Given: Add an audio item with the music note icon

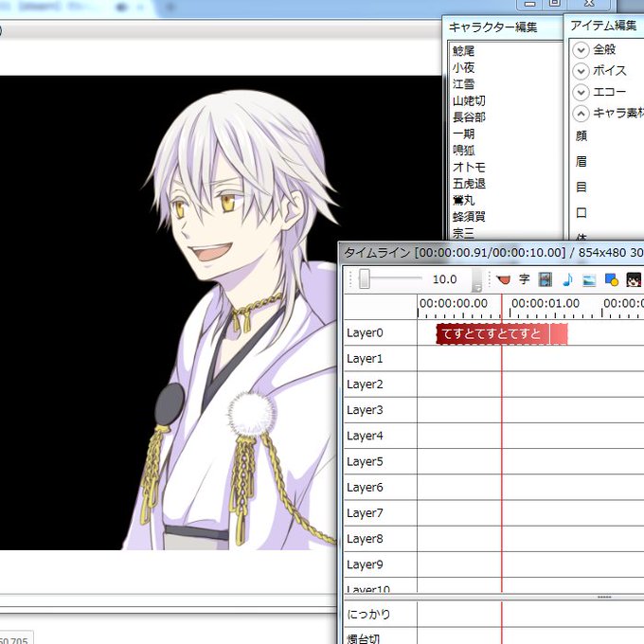Looking at the screenshot, I should click(x=567, y=279).
